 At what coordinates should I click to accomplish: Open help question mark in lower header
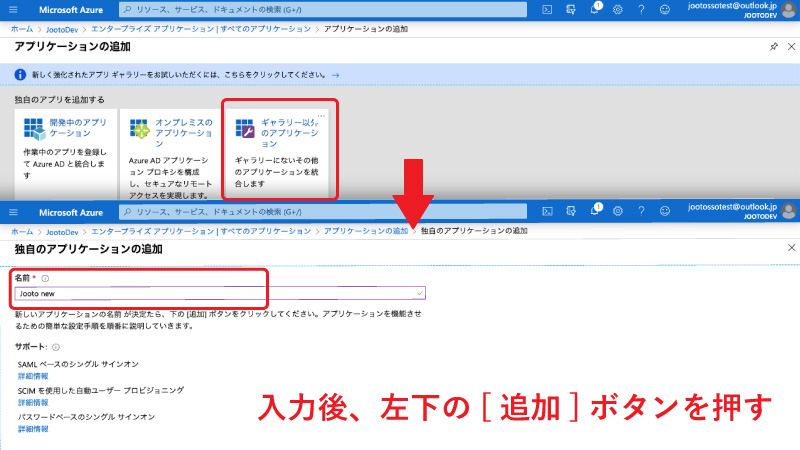point(641,211)
